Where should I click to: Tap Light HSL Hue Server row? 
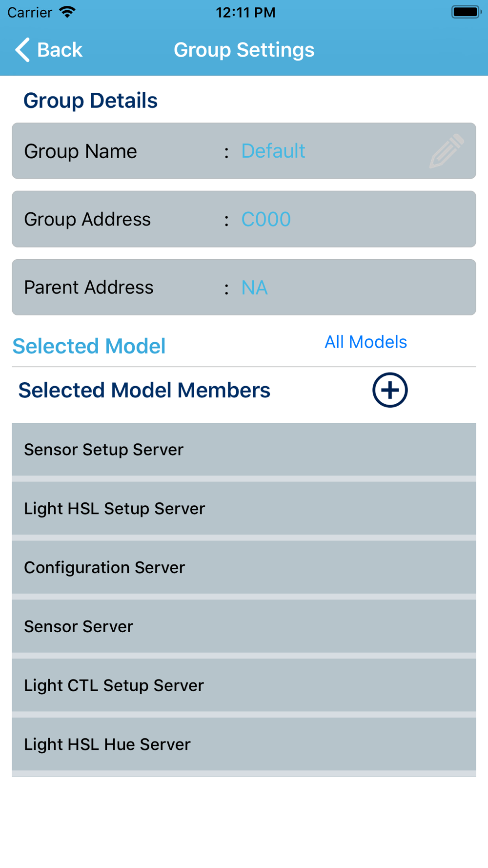pyautogui.click(x=244, y=744)
